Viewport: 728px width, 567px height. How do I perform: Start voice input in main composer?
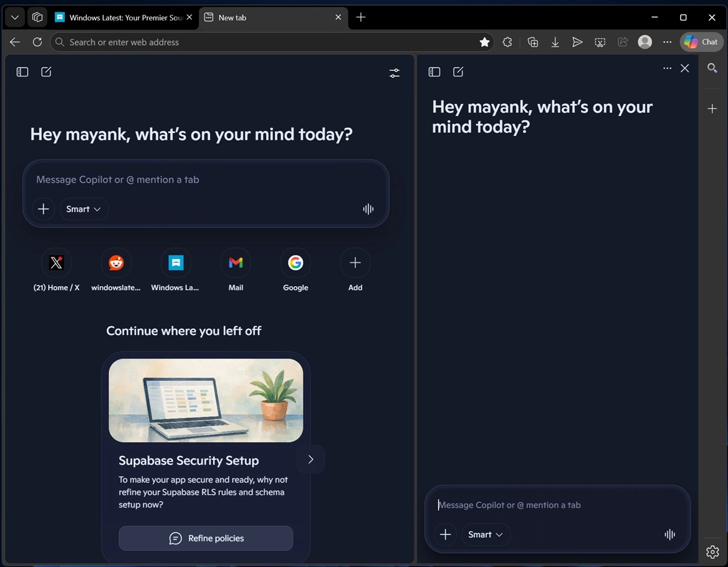point(368,209)
